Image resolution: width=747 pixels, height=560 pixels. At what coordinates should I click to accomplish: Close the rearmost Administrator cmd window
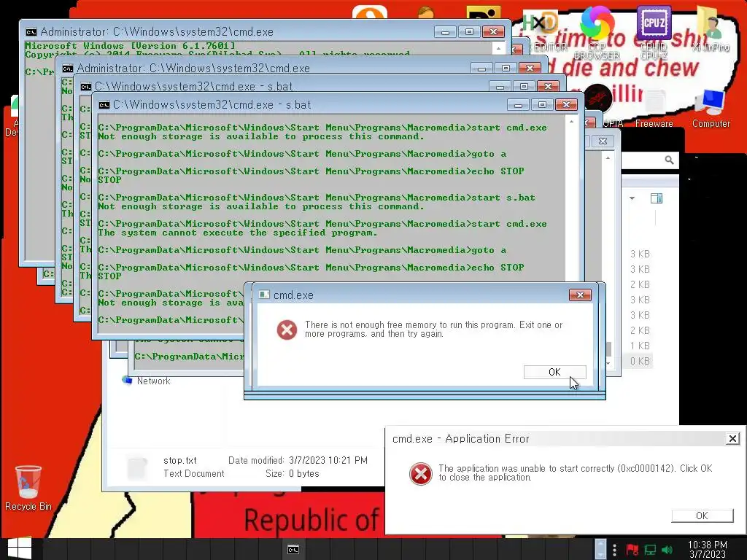493,31
